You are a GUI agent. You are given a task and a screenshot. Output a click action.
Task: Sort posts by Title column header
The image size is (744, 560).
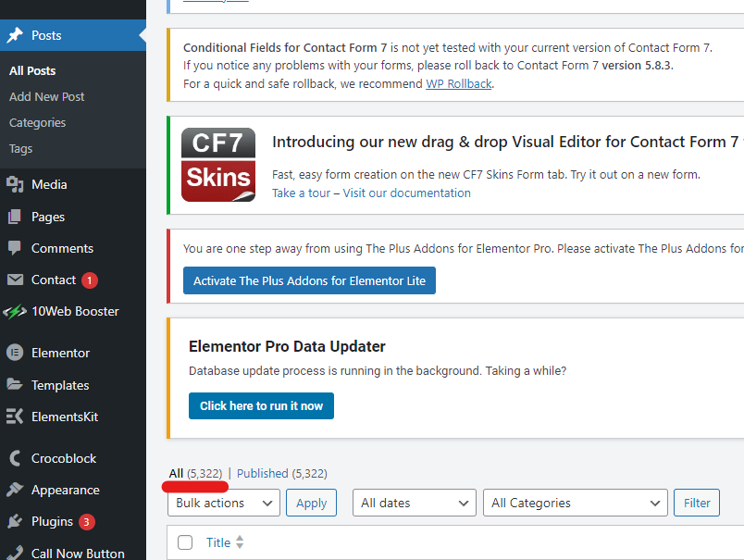(218, 542)
